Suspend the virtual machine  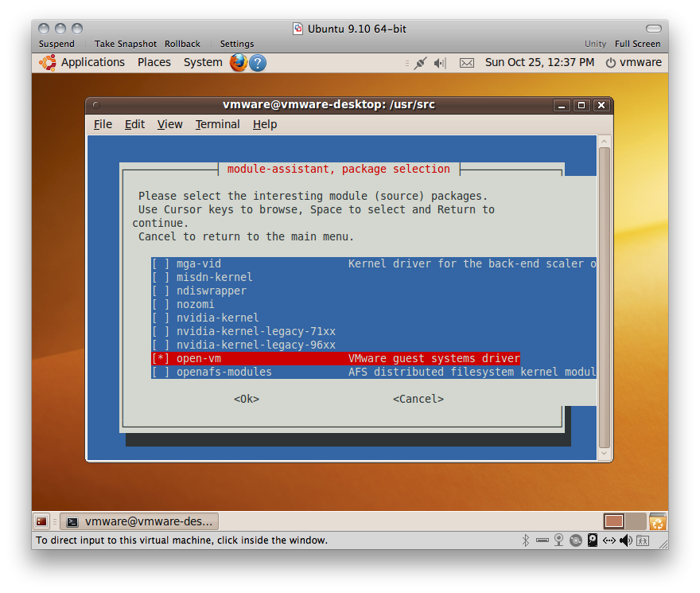56,44
